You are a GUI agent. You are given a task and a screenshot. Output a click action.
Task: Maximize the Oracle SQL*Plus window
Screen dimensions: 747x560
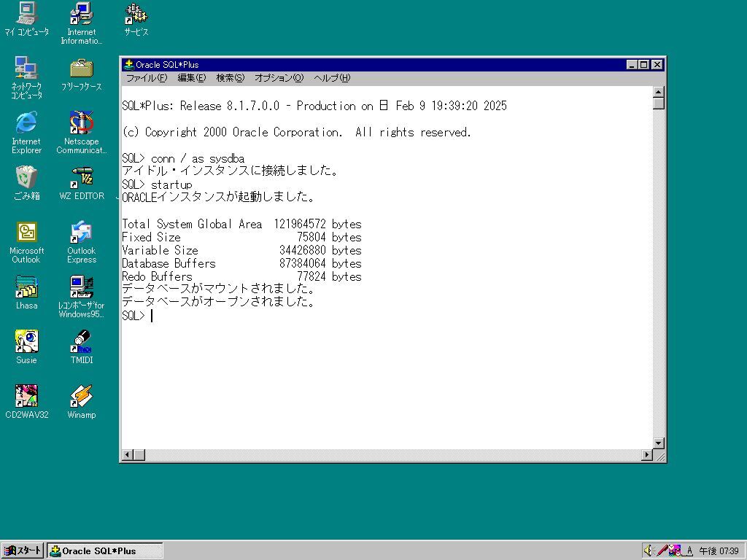click(643, 65)
